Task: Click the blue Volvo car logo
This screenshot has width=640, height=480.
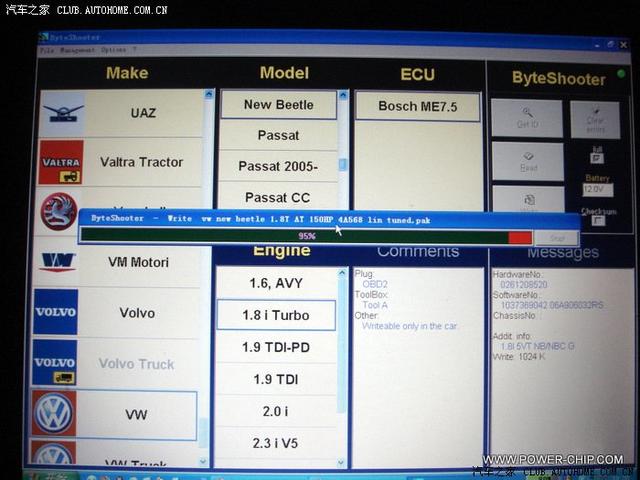Action: click(56, 312)
